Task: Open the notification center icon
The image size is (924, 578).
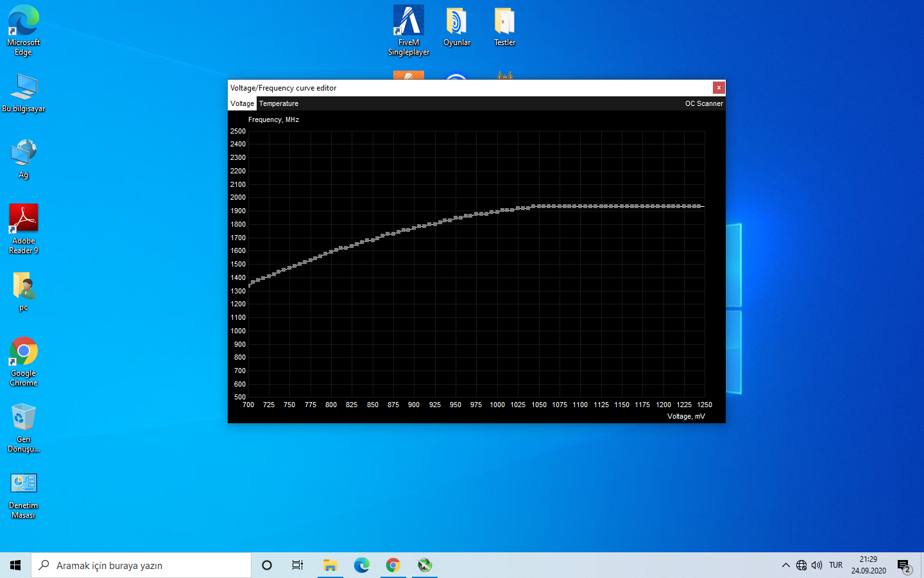Action: (905, 566)
